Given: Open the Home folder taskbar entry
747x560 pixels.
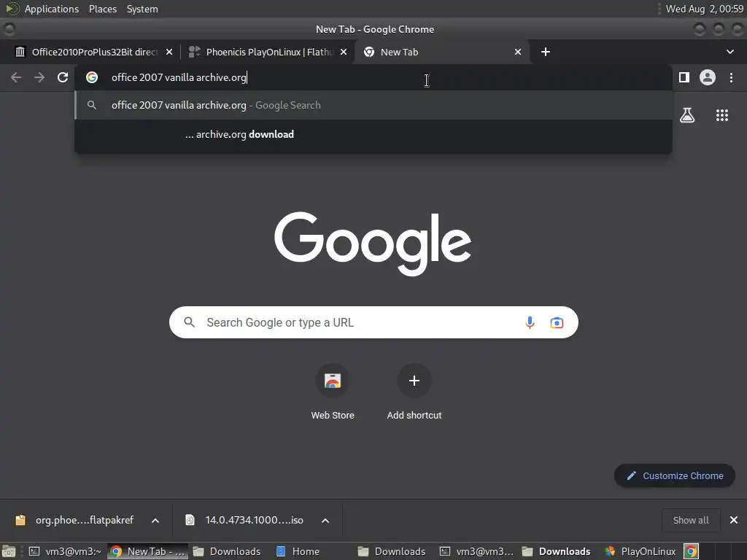Looking at the screenshot, I should 298,551.
